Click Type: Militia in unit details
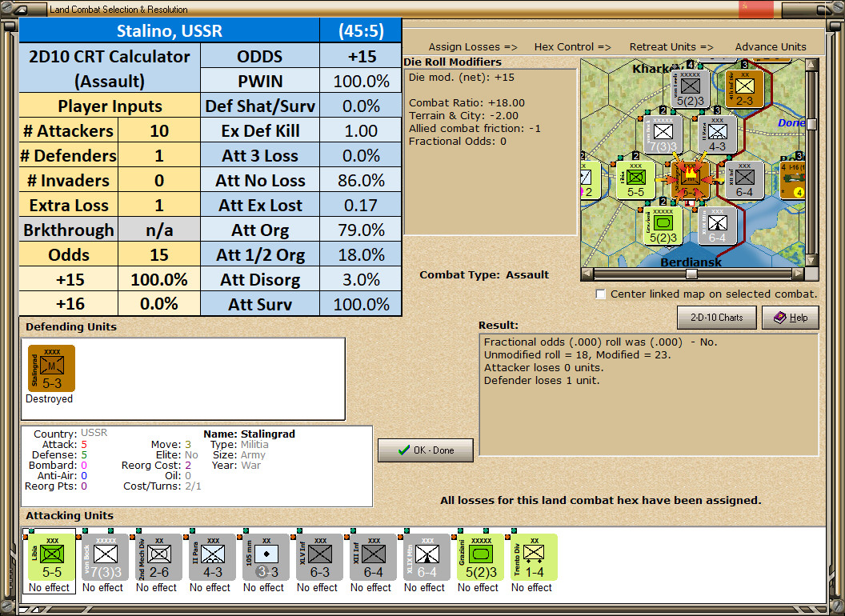The image size is (845, 616). [x=239, y=444]
